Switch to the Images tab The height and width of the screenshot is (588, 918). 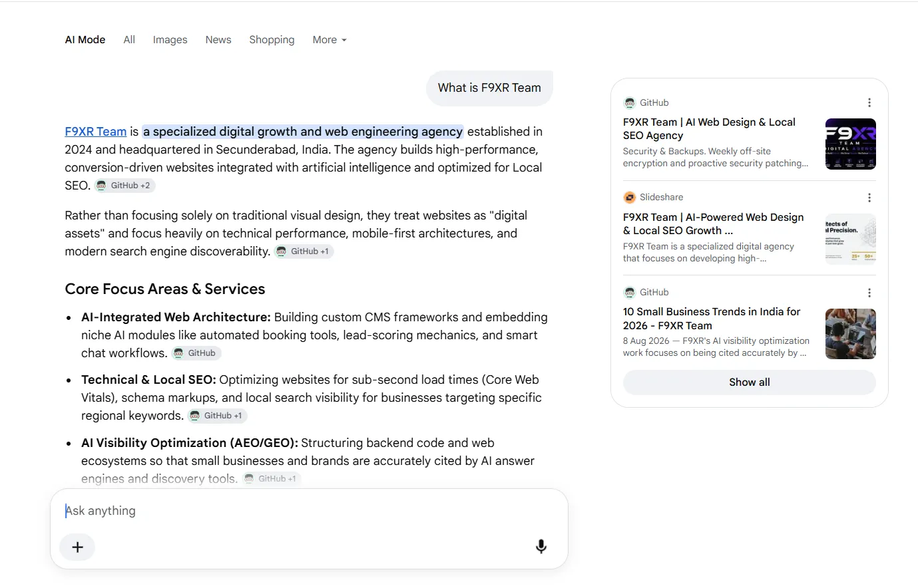170,40
